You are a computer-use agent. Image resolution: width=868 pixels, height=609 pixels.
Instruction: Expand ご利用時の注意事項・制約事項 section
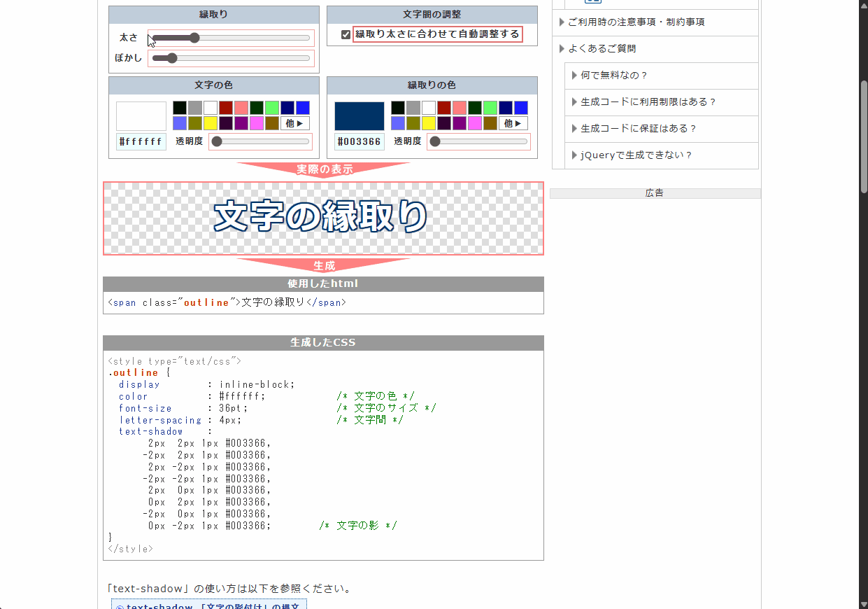636,22
